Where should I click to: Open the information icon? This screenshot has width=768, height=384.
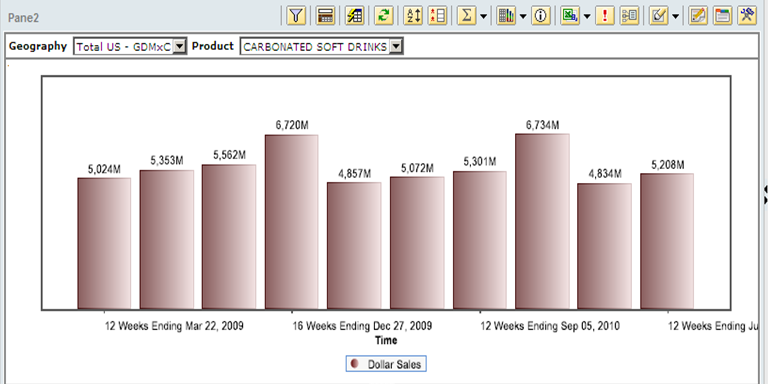click(x=541, y=16)
